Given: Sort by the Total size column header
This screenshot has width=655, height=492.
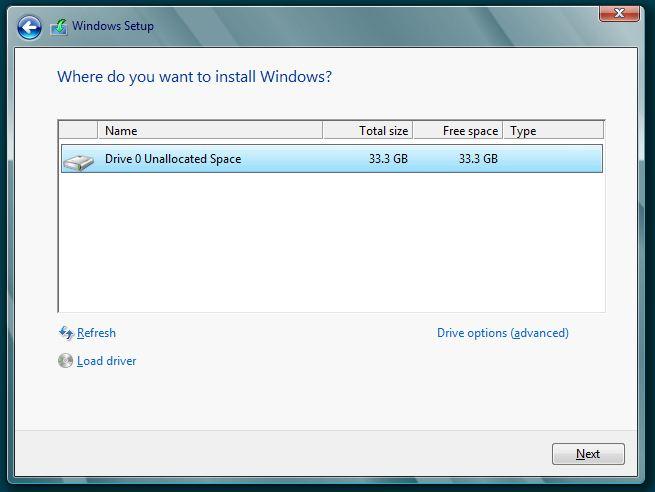Looking at the screenshot, I should coord(368,130).
